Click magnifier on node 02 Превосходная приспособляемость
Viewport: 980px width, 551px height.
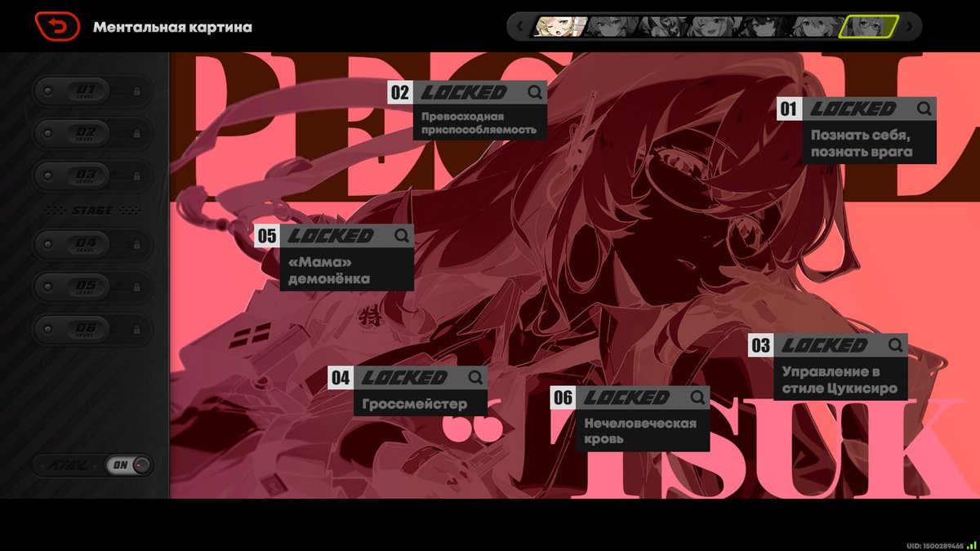[535, 92]
